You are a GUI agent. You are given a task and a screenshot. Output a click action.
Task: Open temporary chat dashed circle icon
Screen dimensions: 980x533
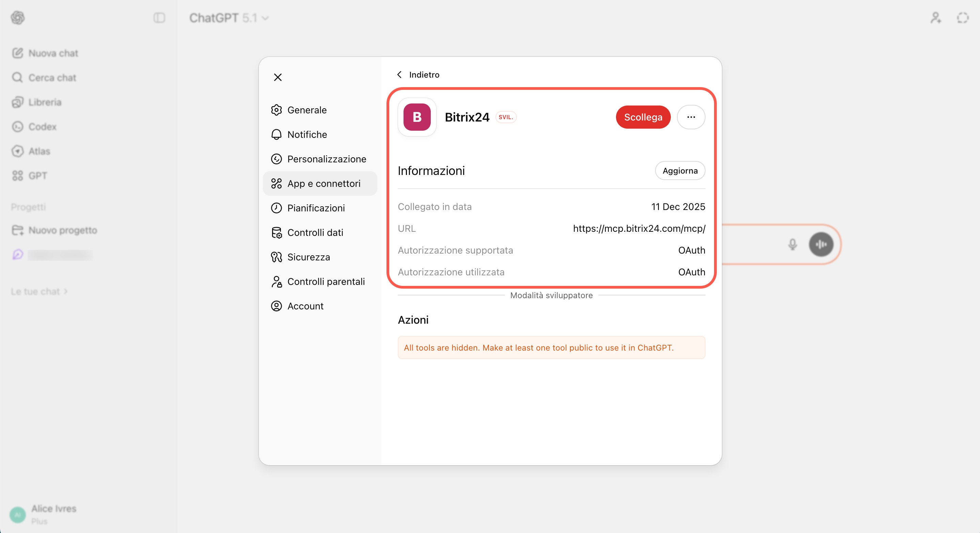click(x=963, y=18)
